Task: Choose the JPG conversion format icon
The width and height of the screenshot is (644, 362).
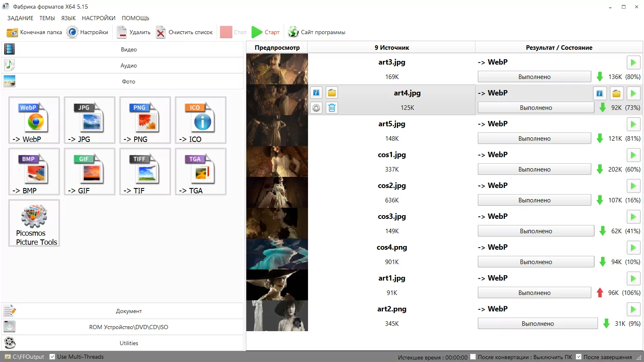Action: point(90,120)
